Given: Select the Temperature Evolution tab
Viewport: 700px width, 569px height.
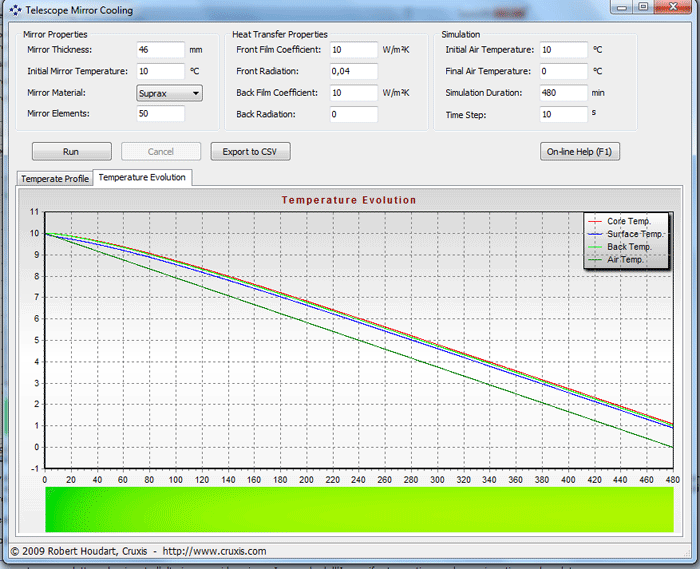Looking at the screenshot, I should [x=142, y=177].
